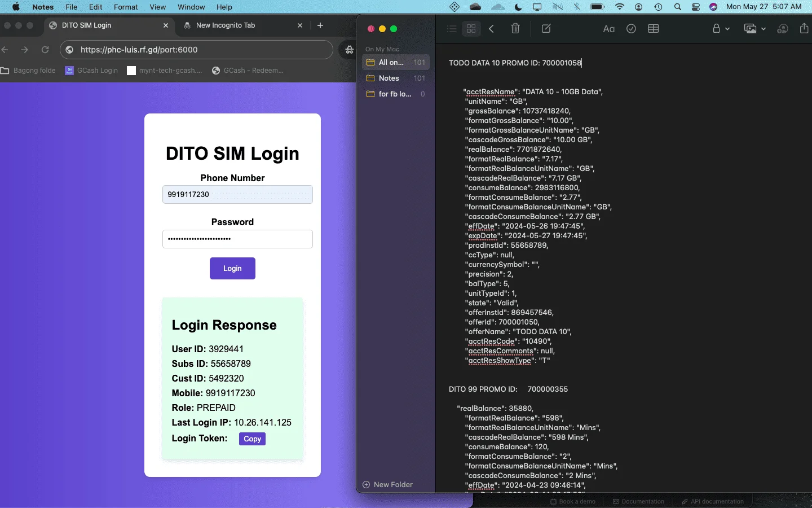The image size is (812, 508).
Task: Open the Aa text format options
Action: (x=609, y=29)
